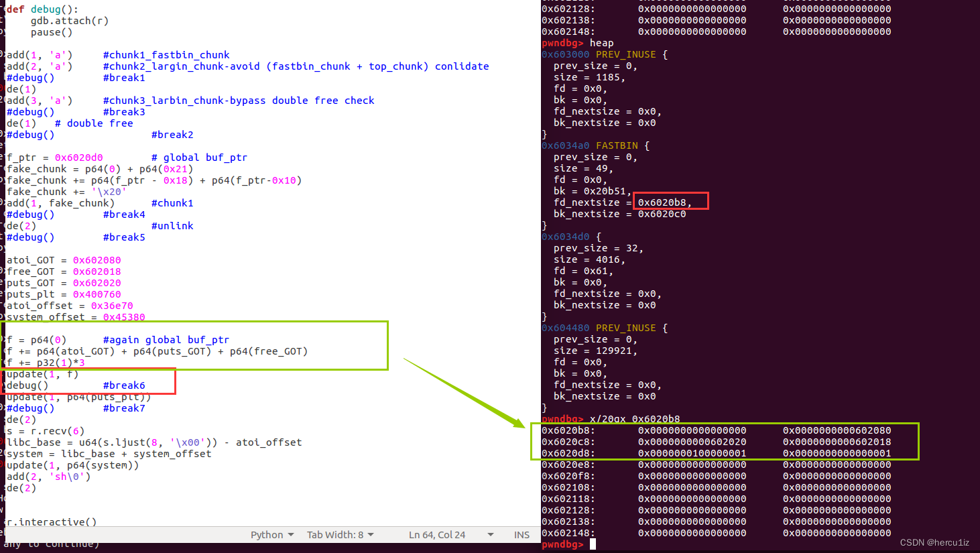Click the 'f_ptr = 0x6020d0' line
This screenshot has height=553, width=980.
coord(55,158)
